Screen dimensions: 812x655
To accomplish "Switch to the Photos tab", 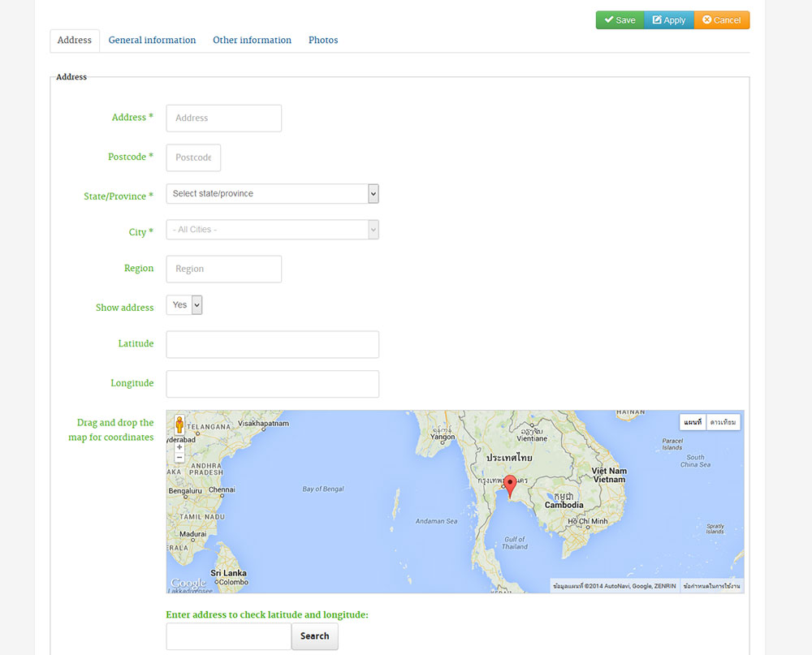I will click(x=323, y=41).
